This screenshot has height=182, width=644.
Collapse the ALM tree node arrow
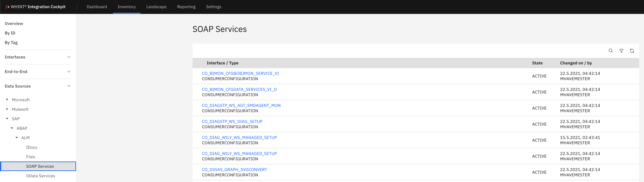click(17, 137)
